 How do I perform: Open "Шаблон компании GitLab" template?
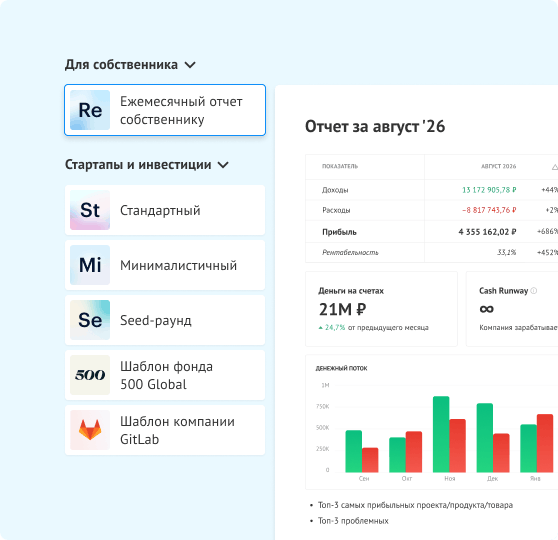tap(165, 430)
